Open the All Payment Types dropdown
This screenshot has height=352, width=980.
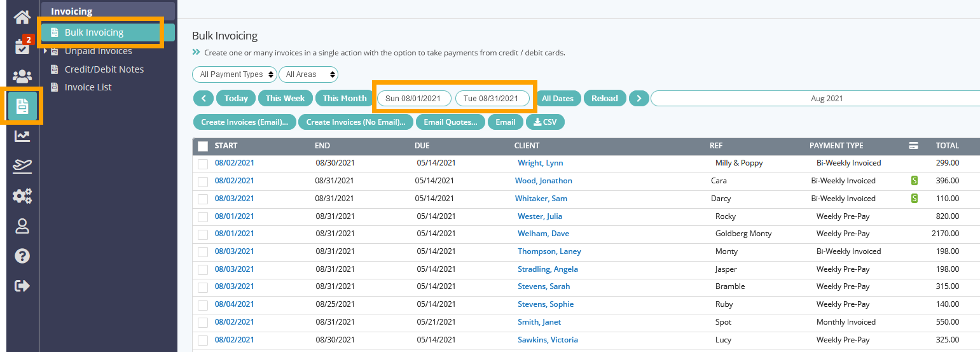tap(235, 74)
